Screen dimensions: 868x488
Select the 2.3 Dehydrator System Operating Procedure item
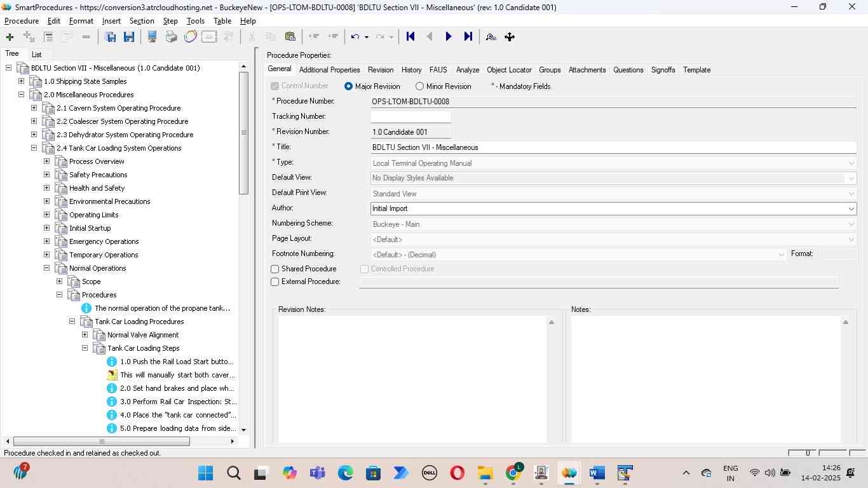[125, 135]
